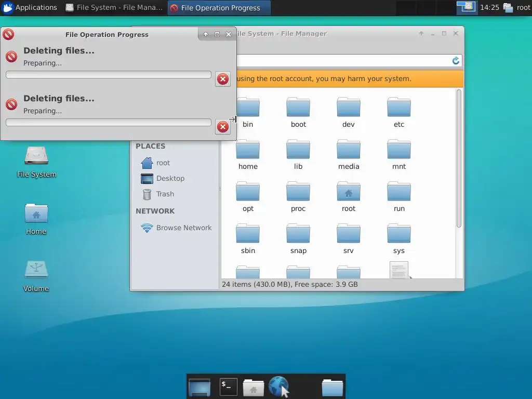Select the srv folder
Viewport: 532px width, 399px height.
click(349, 238)
